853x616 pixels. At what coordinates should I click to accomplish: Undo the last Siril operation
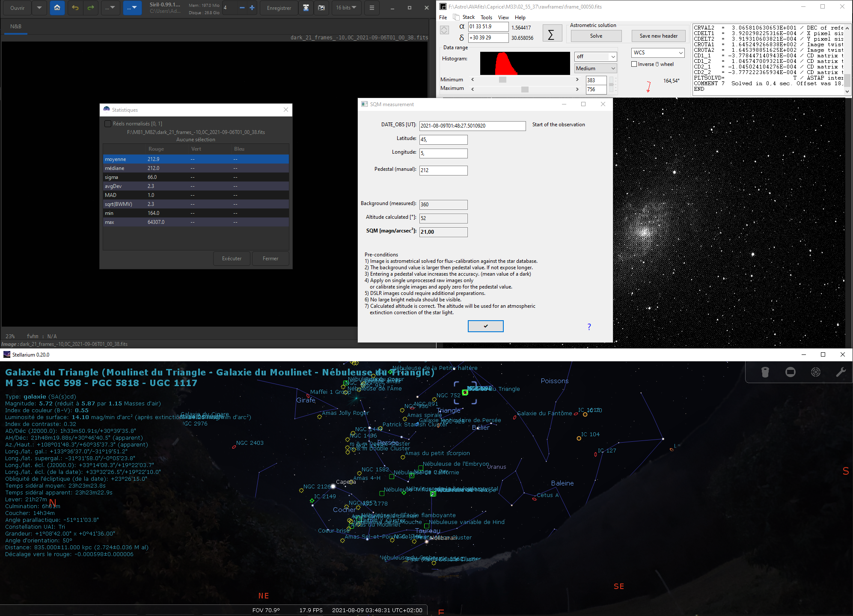(x=75, y=8)
